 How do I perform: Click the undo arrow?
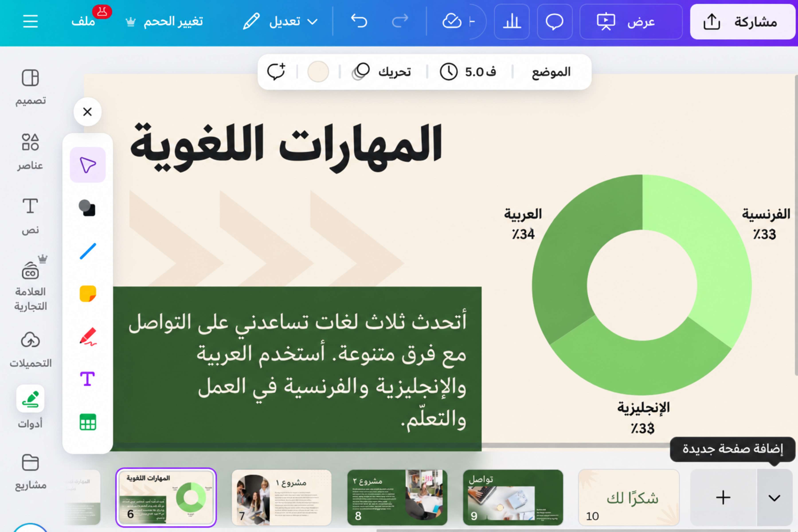click(359, 21)
